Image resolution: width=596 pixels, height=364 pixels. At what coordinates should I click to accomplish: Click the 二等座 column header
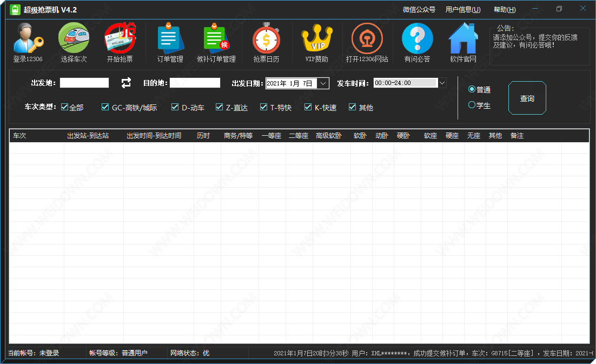[299, 136]
